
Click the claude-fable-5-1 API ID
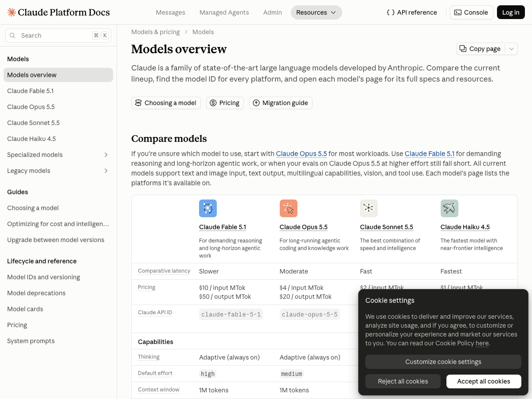point(231,314)
